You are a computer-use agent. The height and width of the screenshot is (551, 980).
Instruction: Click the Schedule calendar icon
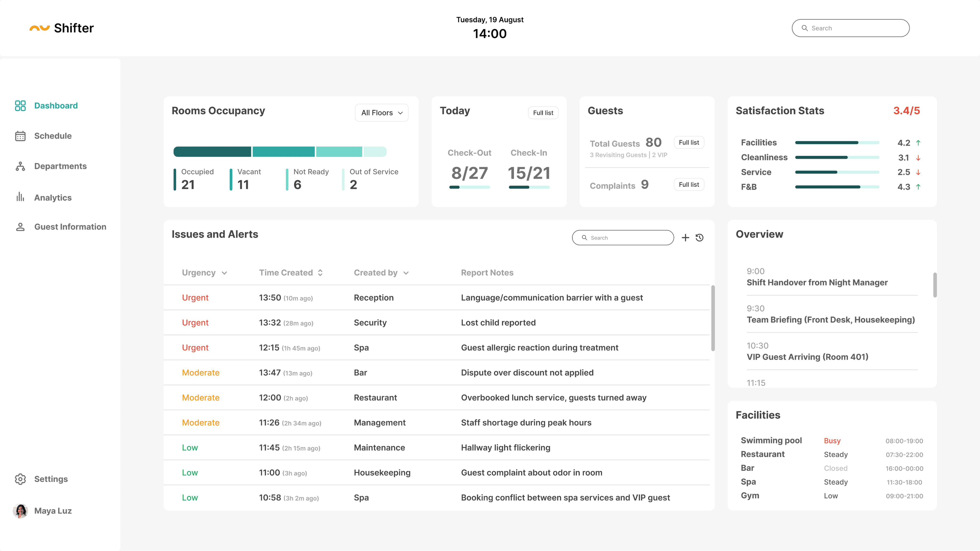point(20,136)
